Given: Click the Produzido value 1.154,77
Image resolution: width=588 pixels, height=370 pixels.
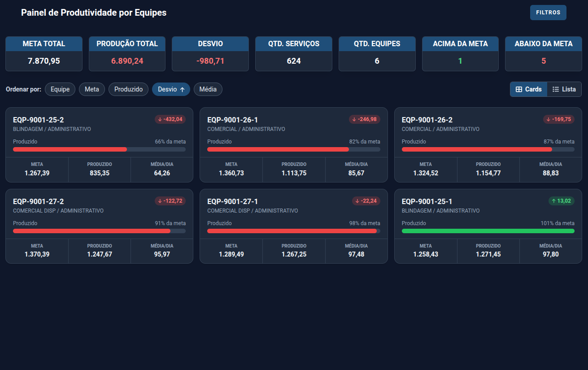Looking at the screenshot, I should pos(488,173).
